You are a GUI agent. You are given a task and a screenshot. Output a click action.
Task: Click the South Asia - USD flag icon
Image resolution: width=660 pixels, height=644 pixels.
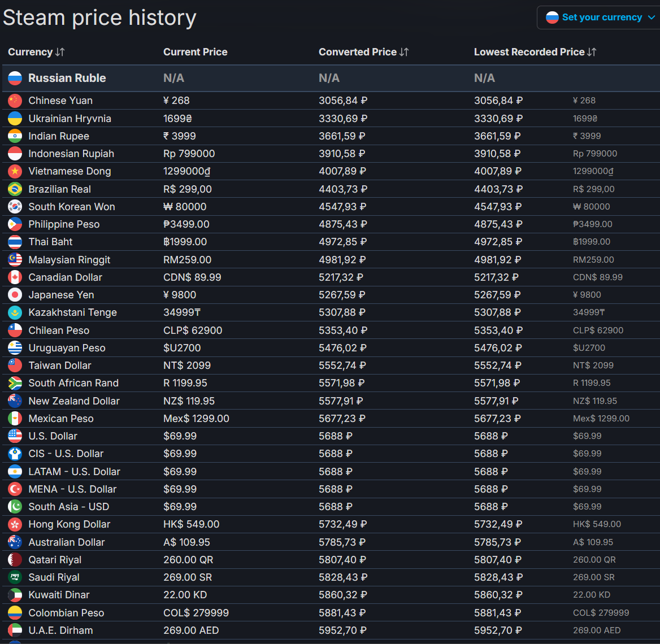click(x=15, y=506)
